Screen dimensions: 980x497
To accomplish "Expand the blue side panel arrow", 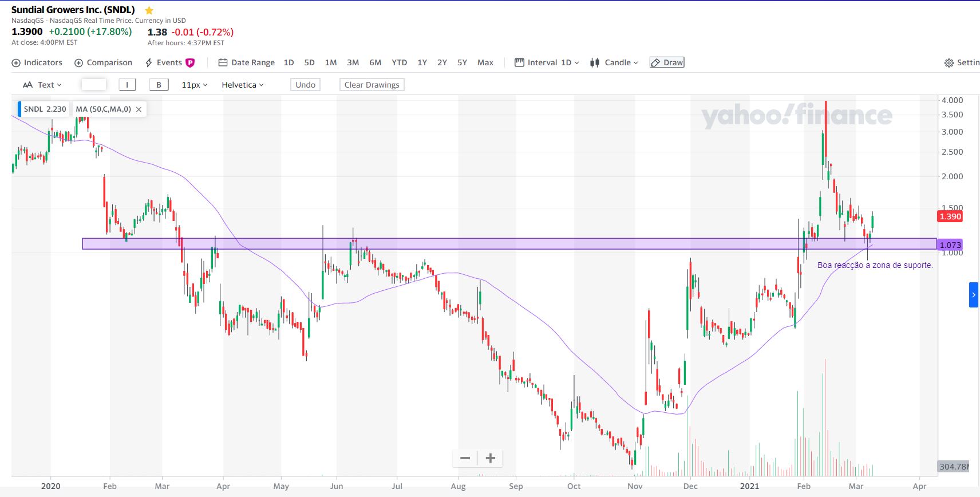I will 974,295.
